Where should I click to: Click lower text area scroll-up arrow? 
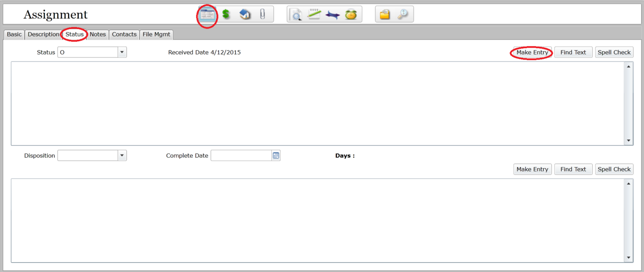pos(628,184)
